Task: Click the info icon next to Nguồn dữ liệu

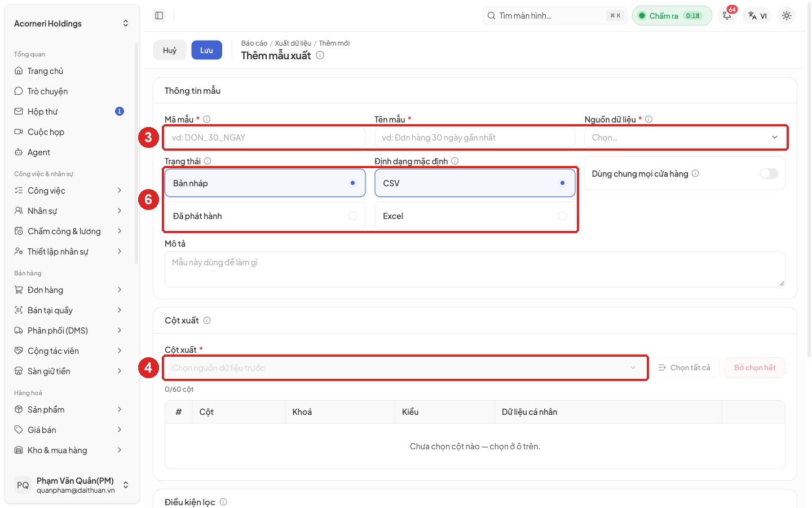Action: (649, 119)
